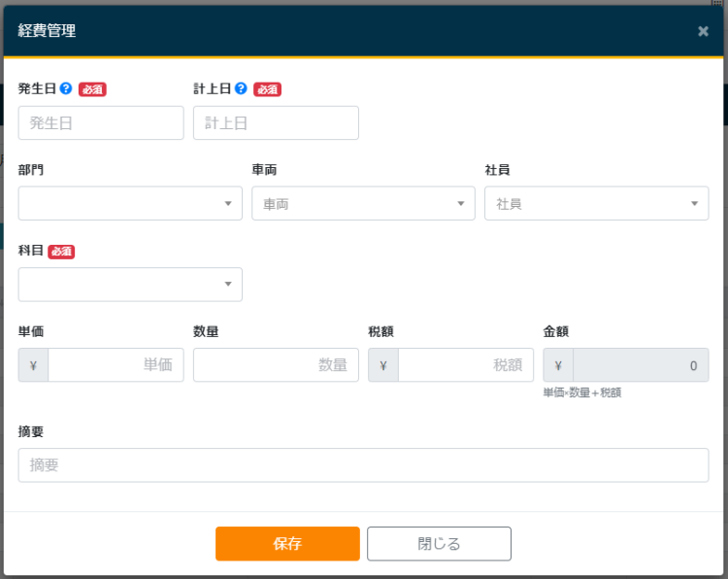
Task: Expand the 車両 selection dropdown
Action: 363,203
